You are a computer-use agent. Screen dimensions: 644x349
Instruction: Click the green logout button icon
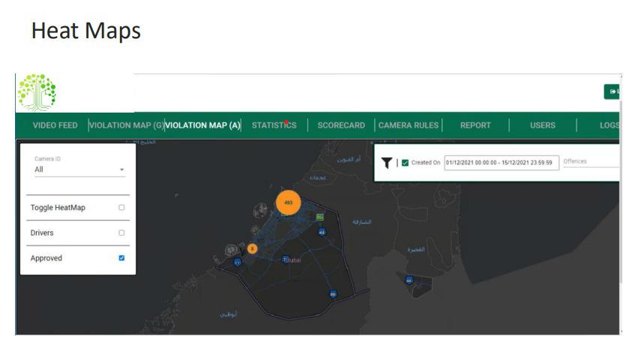(x=612, y=92)
